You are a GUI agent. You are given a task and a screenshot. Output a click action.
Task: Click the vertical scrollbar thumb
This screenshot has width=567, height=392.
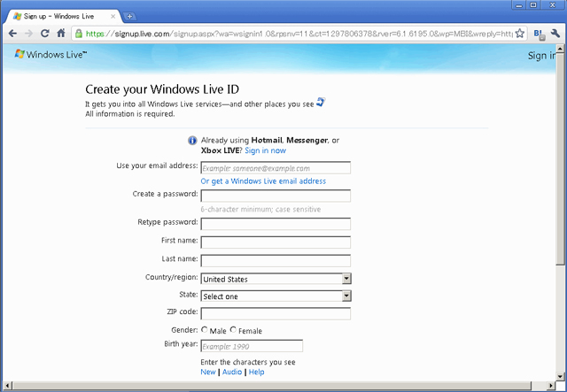[560, 159]
